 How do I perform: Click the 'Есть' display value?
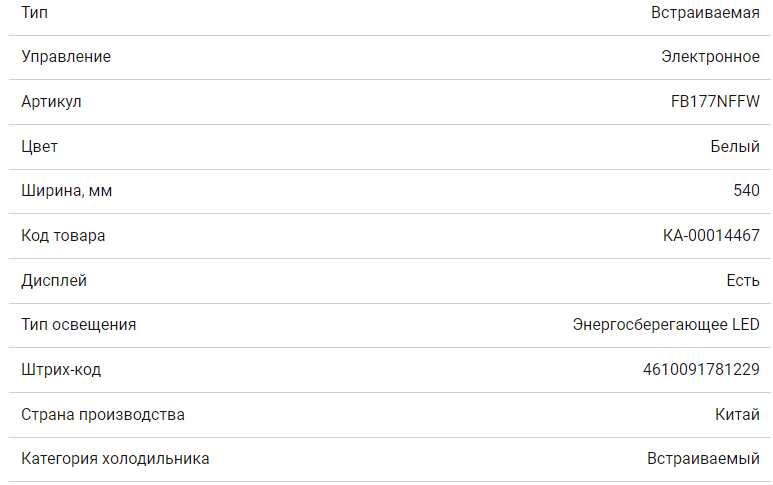[x=743, y=281]
